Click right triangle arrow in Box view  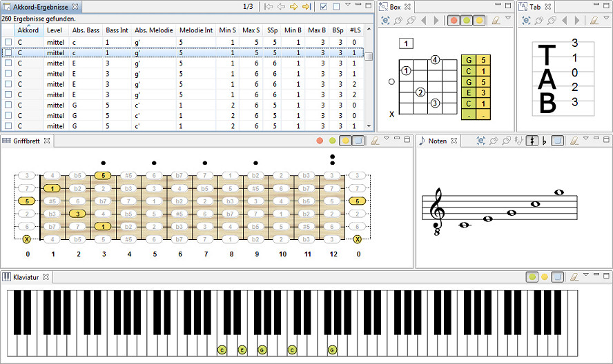tap(436, 20)
